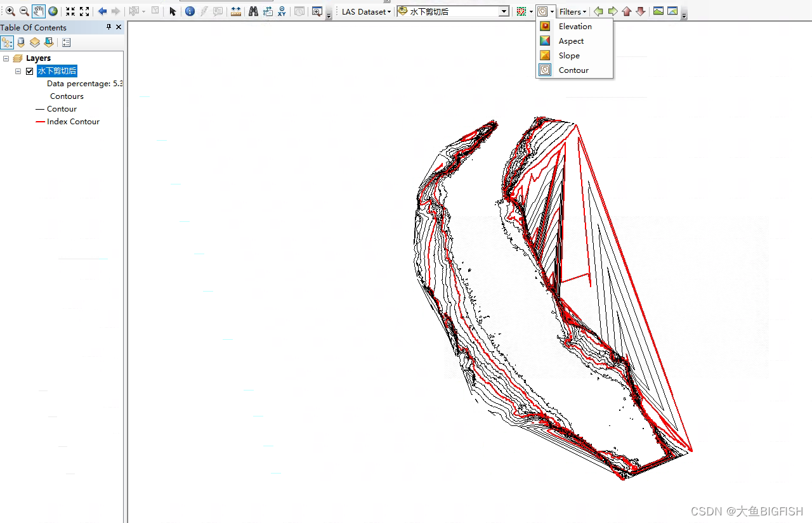Click the Full Extent globe icon
Viewport: 812px width, 523px height.
coord(53,11)
